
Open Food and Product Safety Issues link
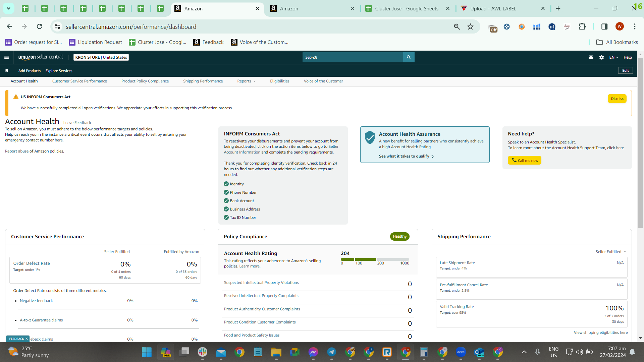tap(252, 335)
